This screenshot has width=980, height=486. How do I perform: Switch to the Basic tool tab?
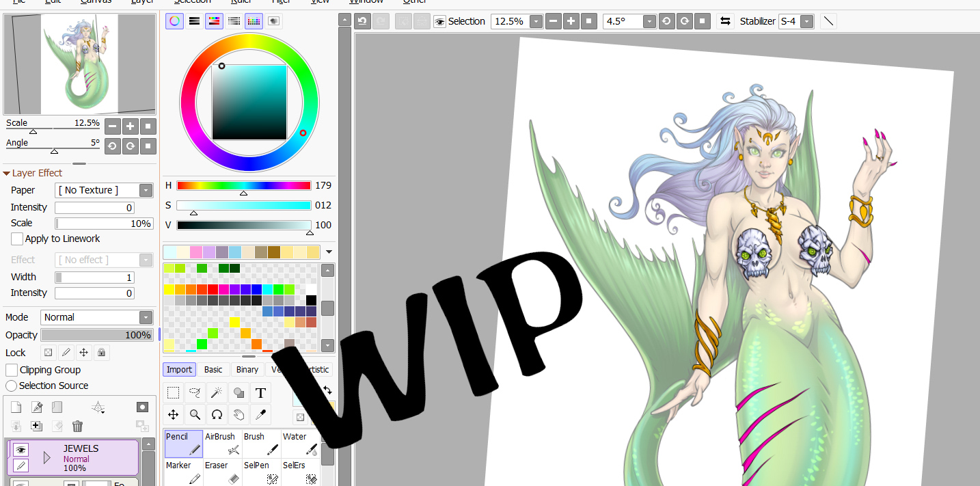(213, 369)
